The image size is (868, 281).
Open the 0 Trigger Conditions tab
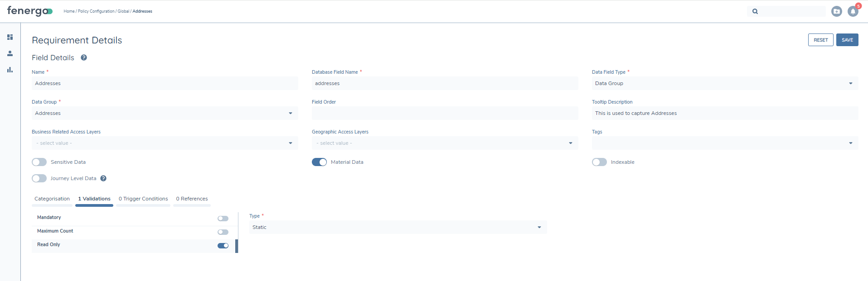click(x=143, y=199)
